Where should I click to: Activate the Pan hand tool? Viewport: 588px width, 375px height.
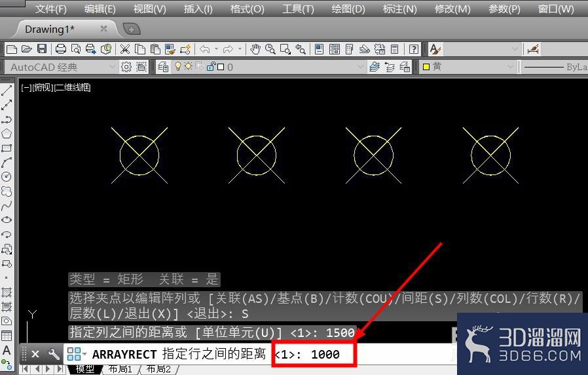[x=255, y=49]
